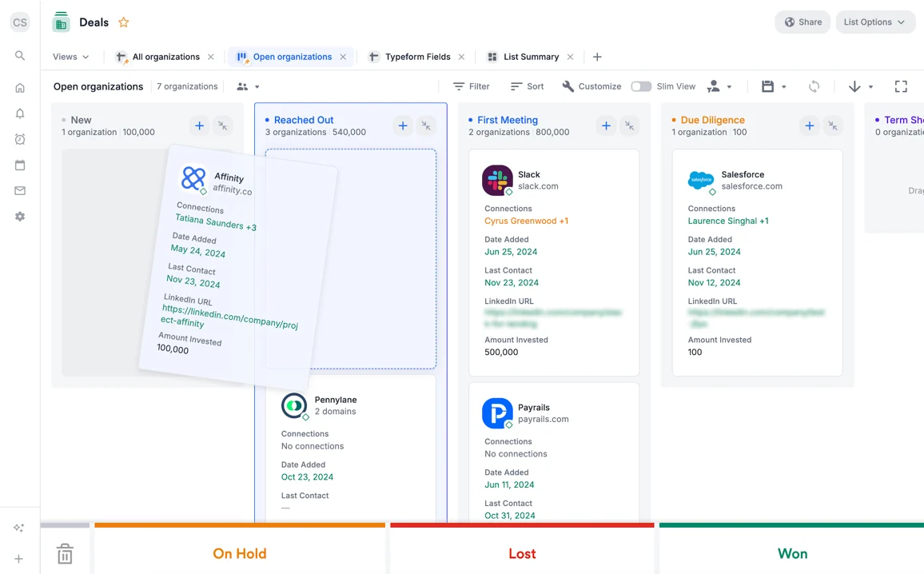The height and width of the screenshot is (574, 924).
Task: Click the First Meeting column title
Action: pos(508,120)
